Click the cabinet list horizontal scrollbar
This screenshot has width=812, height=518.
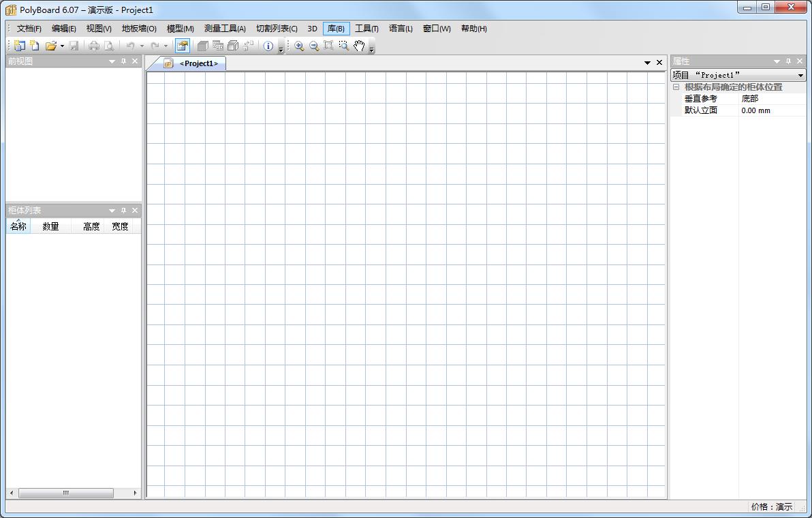click(x=66, y=493)
